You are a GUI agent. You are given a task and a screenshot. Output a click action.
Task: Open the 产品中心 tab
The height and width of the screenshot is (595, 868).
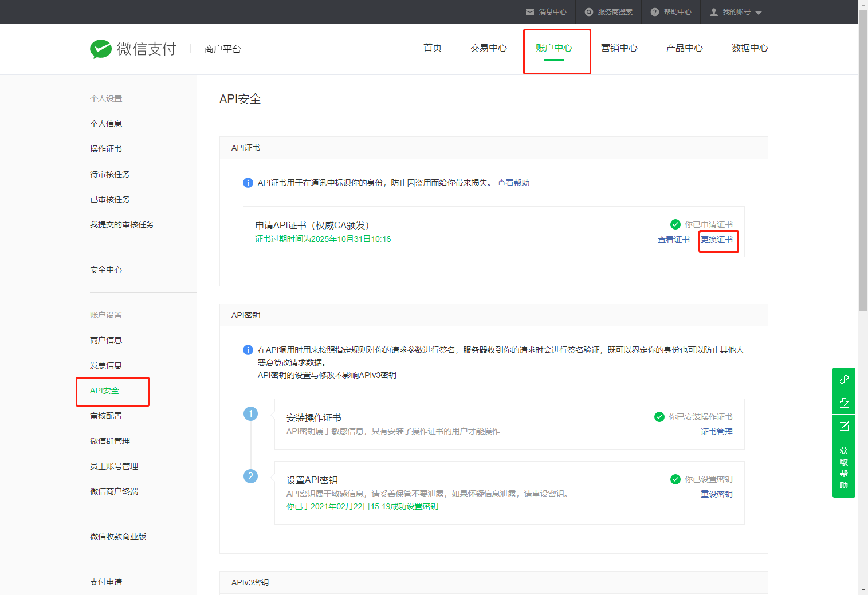685,48
